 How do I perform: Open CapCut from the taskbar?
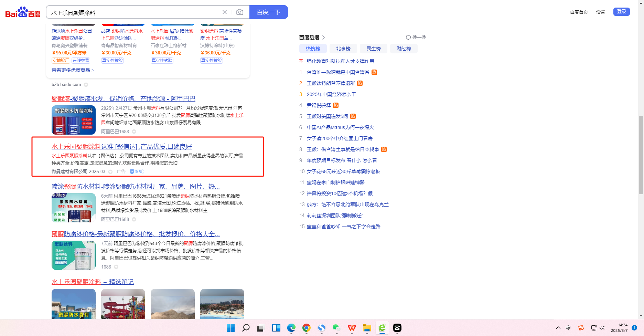coord(397,328)
